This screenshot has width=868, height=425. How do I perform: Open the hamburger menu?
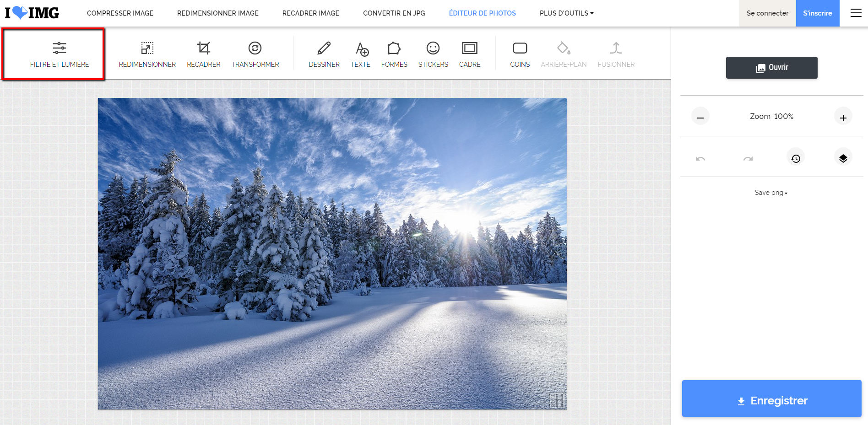coord(856,13)
